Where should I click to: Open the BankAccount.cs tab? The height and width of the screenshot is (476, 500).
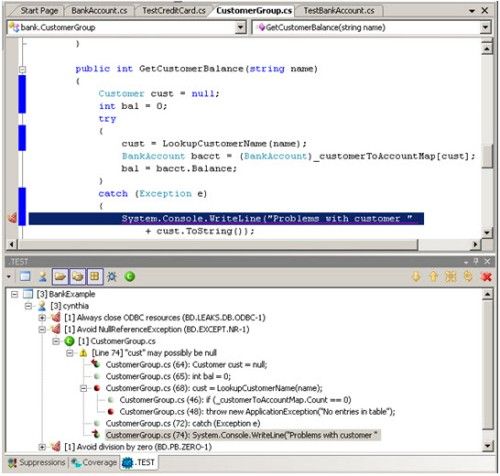point(99,11)
